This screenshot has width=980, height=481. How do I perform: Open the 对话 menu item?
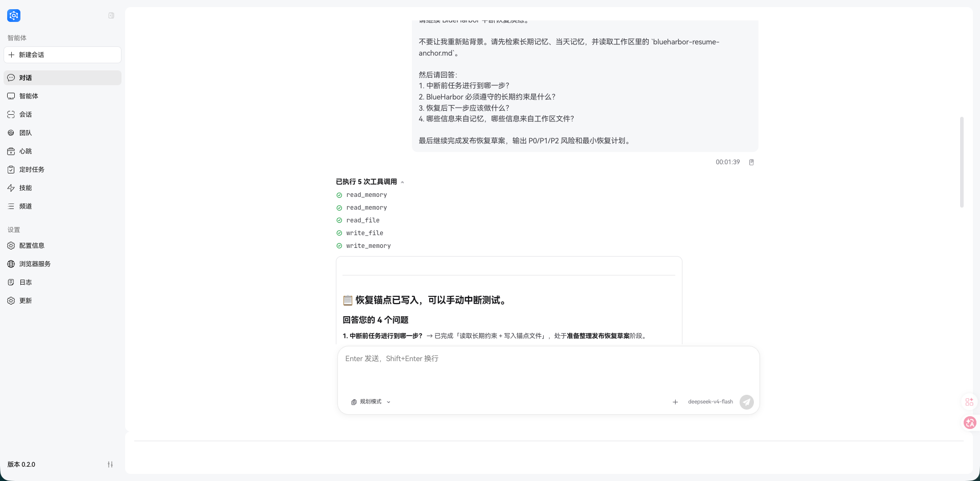(x=63, y=78)
